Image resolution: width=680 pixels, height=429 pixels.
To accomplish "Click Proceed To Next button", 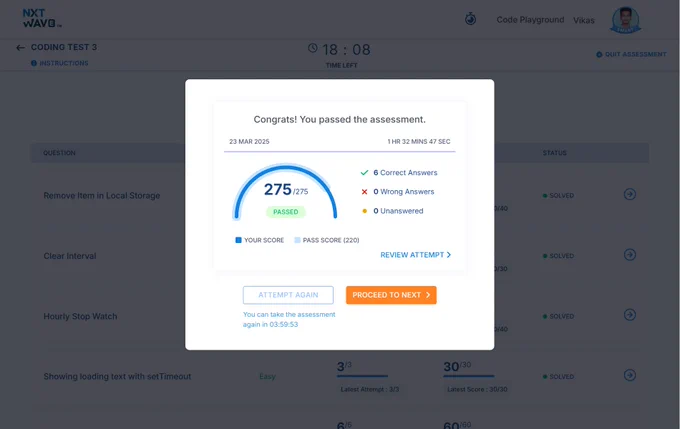I will [x=391, y=295].
